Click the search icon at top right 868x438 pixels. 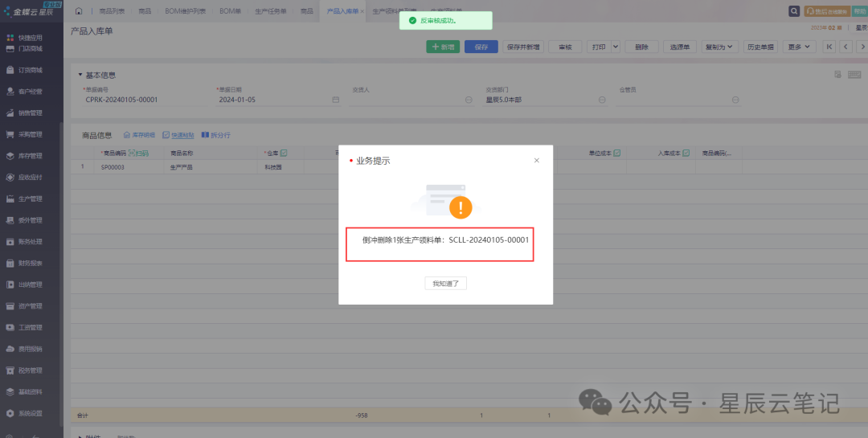pyautogui.click(x=794, y=11)
